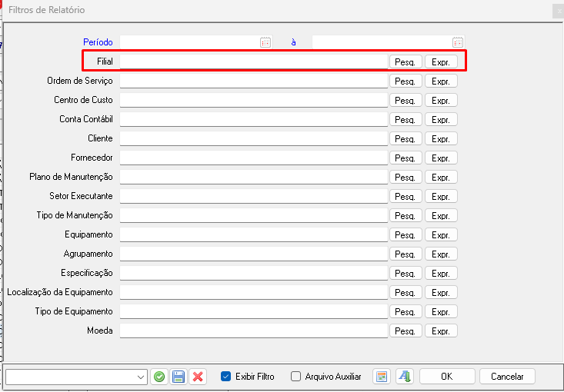The image size is (564, 392).
Task: Click into the Ordem de Serviço input field
Action: pos(254,81)
